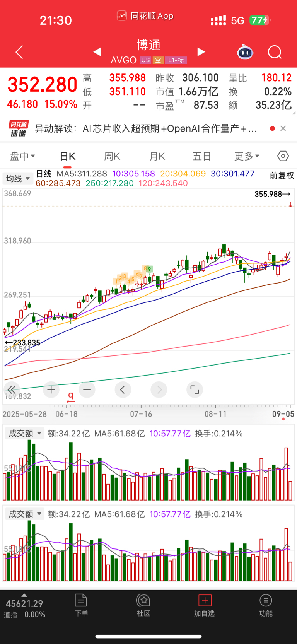Open second 成交额 indicator dropdown
The image size is (297, 644).
coord(25,514)
